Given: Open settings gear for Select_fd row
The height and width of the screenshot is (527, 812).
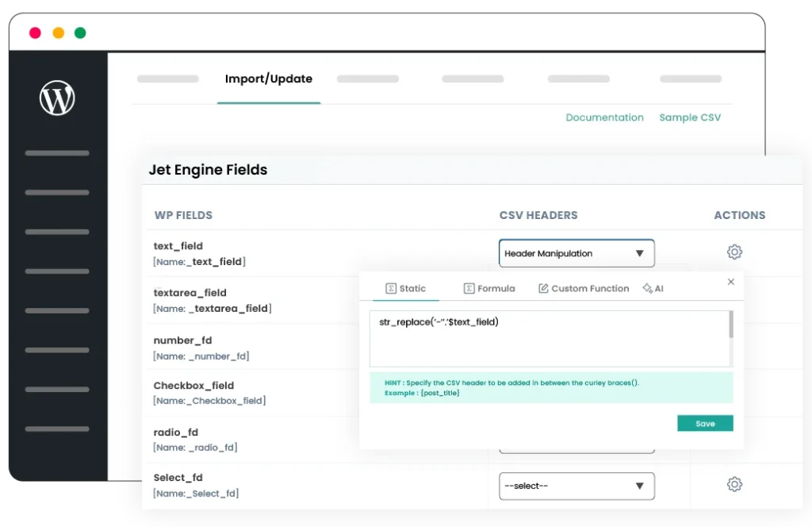Looking at the screenshot, I should click(734, 483).
